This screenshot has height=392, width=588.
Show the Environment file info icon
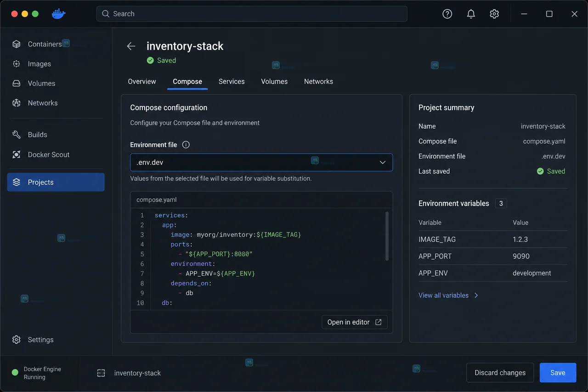tap(186, 145)
